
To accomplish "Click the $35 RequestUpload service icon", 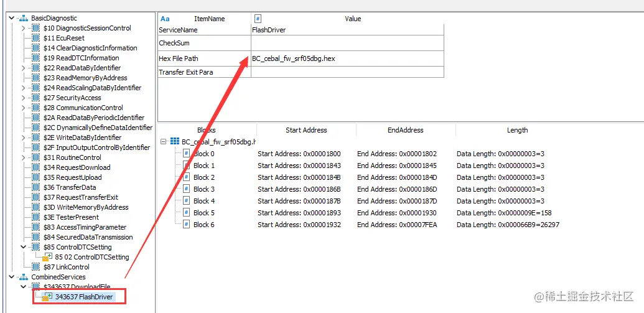I will coord(36,177).
